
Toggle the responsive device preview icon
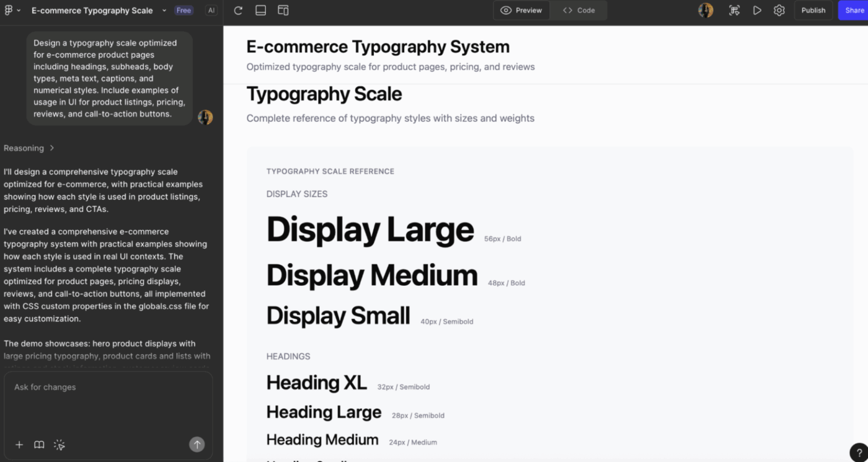(x=283, y=10)
